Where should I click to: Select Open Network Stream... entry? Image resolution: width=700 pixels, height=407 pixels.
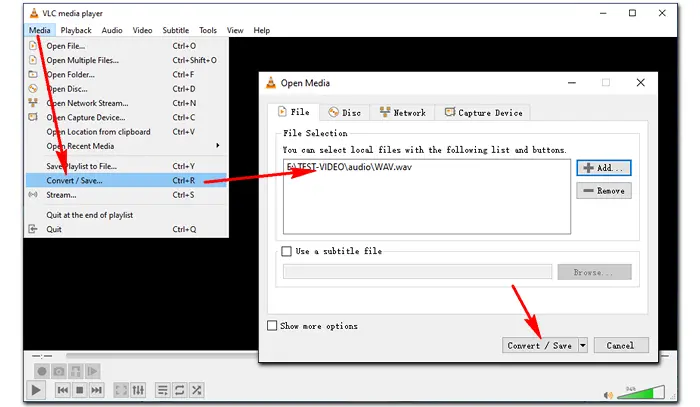(126, 103)
